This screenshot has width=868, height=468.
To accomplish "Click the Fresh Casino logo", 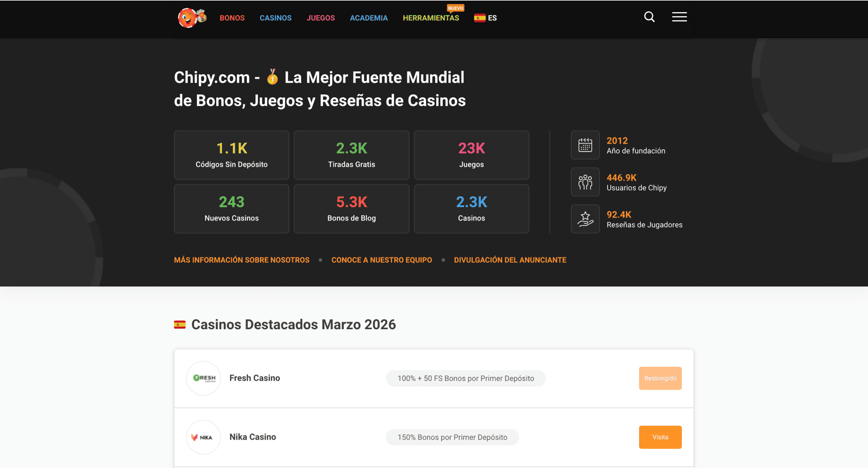I will [203, 378].
